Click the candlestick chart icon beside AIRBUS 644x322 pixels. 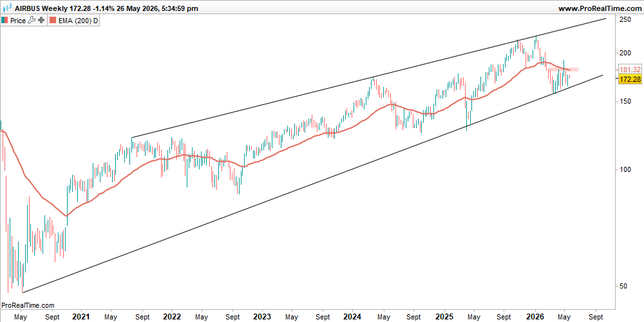coord(7,8)
